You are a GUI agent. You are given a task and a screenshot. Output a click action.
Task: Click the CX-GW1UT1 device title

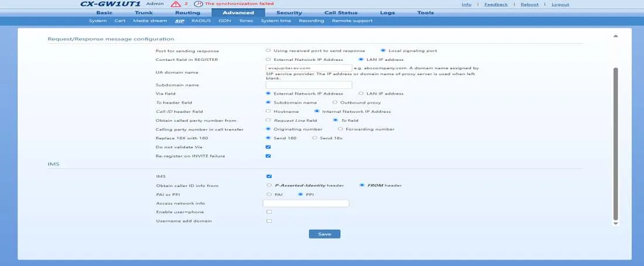pyautogui.click(x=110, y=4)
